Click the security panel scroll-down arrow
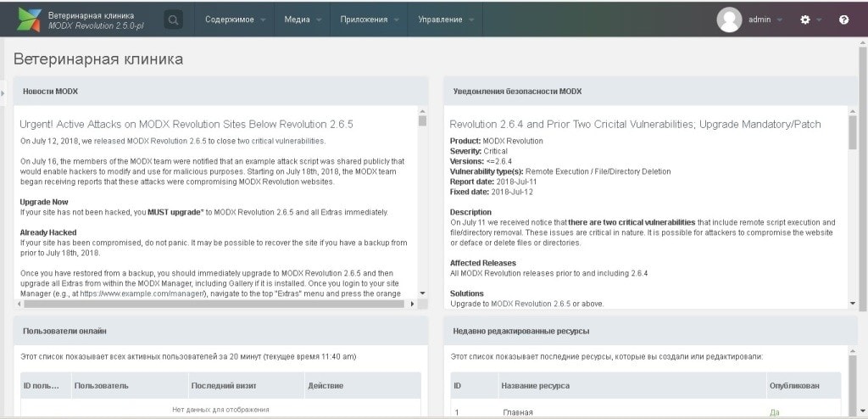This screenshot has width=868, height=419. [x=853, y=303]
